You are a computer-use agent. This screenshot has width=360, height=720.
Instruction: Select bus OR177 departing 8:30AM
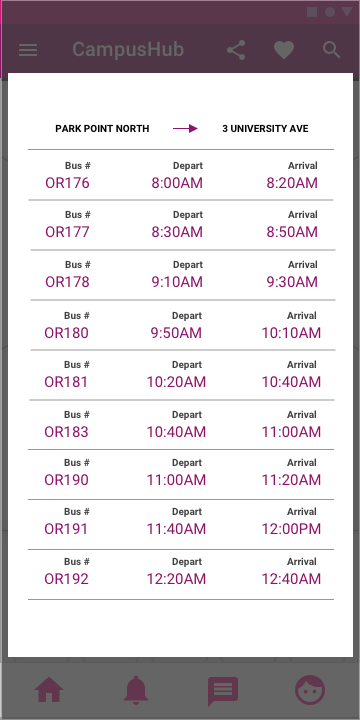click(181, 225)
